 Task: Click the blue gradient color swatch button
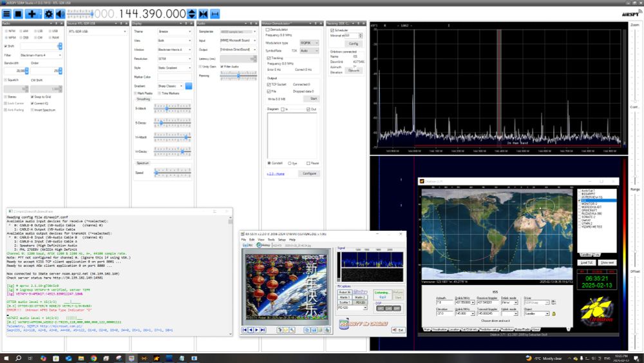point(189,86)
